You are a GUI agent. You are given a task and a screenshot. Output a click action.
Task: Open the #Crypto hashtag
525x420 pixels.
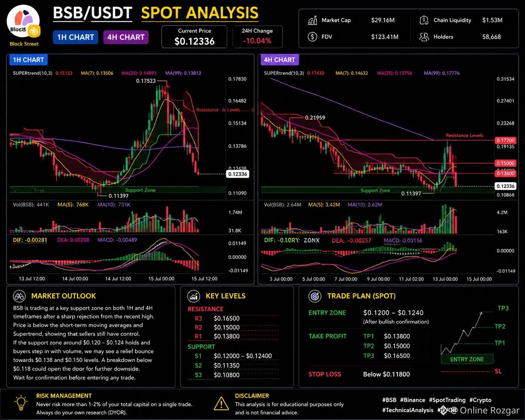480,400
